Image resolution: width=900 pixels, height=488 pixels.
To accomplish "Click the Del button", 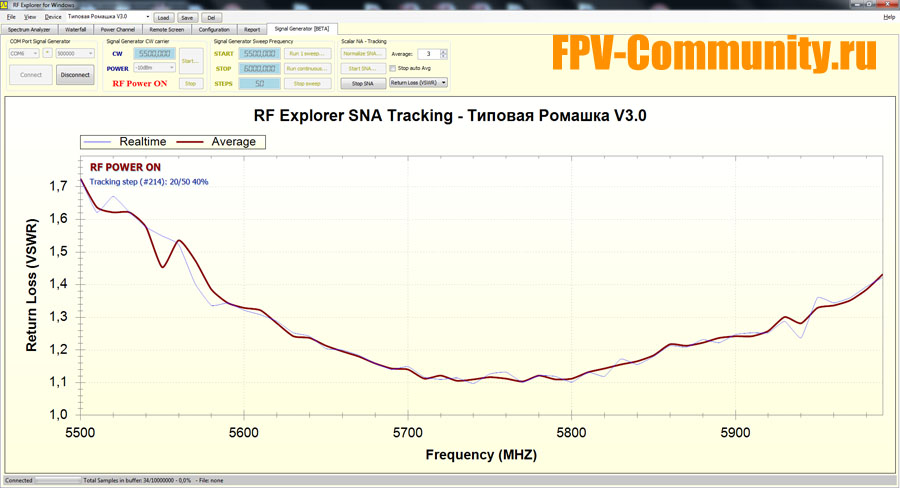I will pyautogui.click(x=211, y=18).
